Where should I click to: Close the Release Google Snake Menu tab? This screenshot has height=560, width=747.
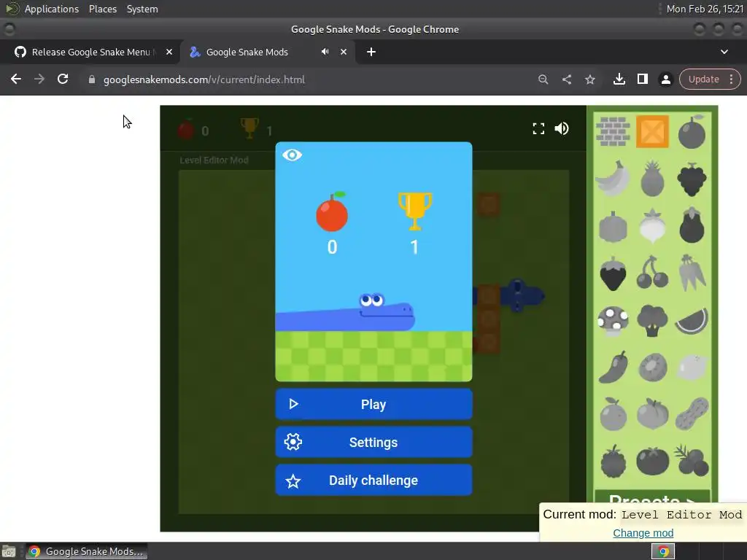coord(169,52)
